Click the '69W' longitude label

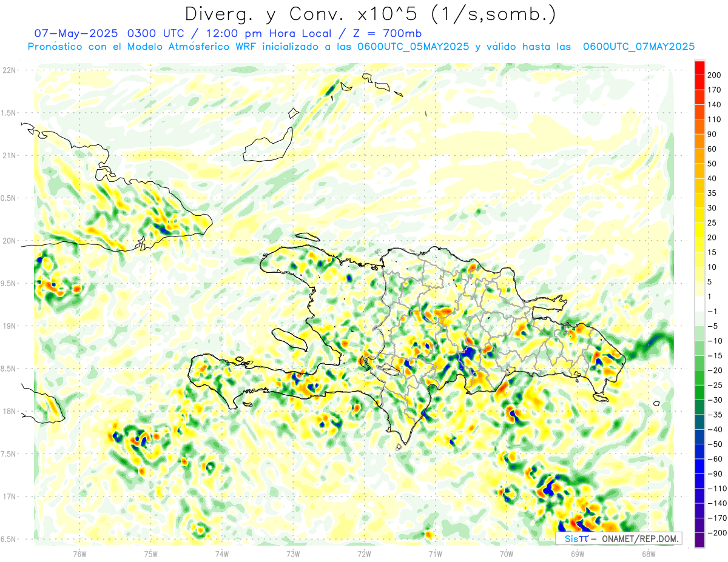tap(578, 554)
